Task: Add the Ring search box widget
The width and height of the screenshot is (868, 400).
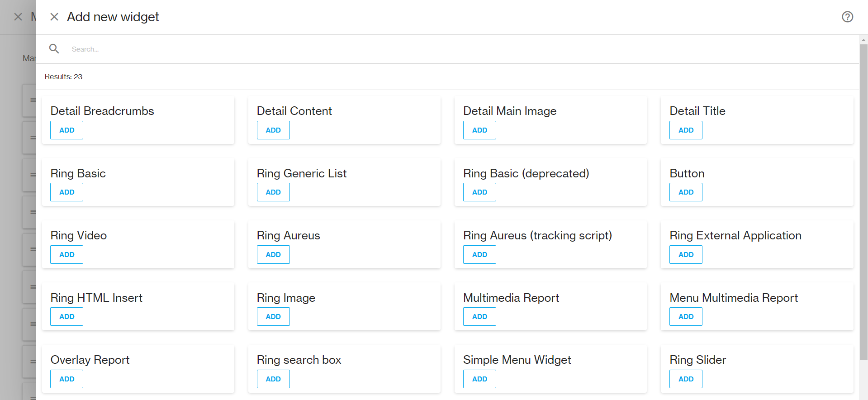Action: (273, 379)
